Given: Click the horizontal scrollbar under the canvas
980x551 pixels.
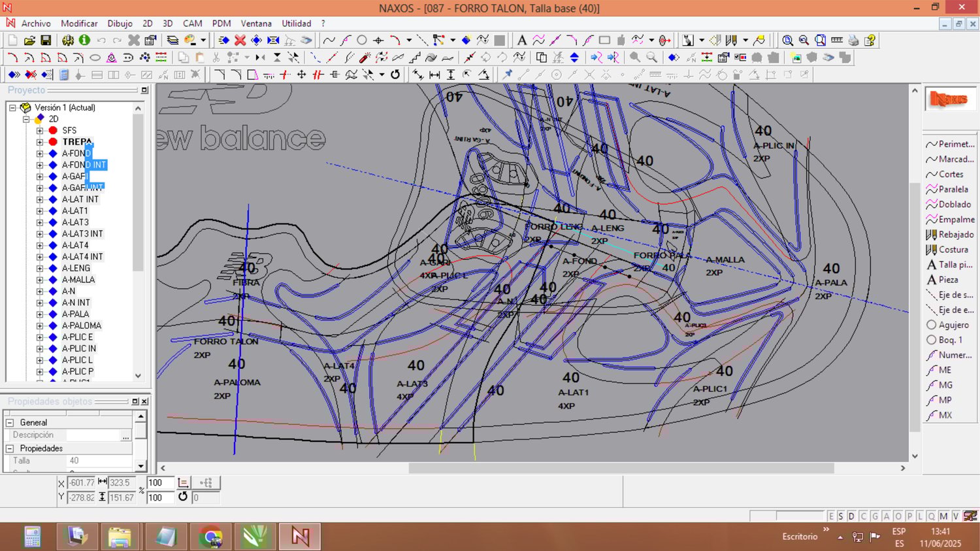Looking at the screenshot, I should coord(621,468).
